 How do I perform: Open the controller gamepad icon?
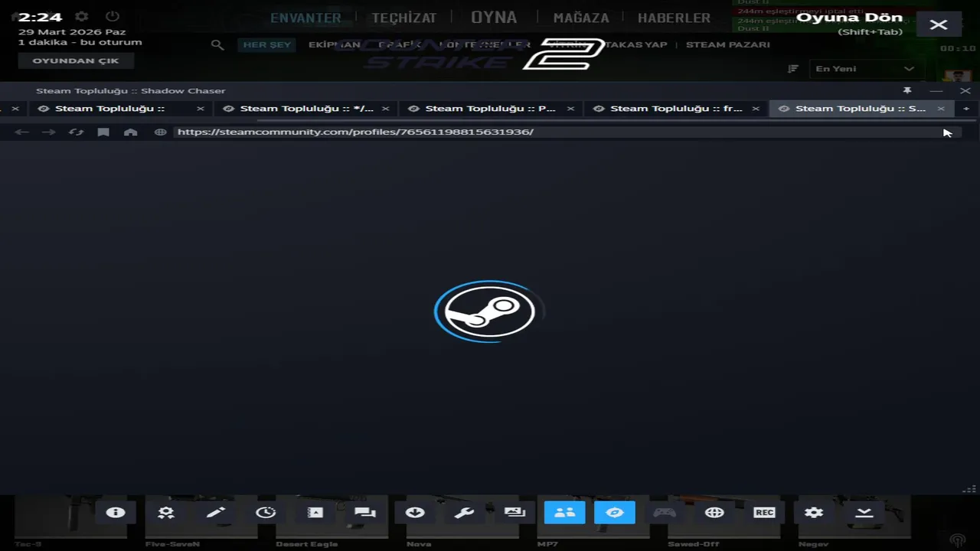coord(665,513)
